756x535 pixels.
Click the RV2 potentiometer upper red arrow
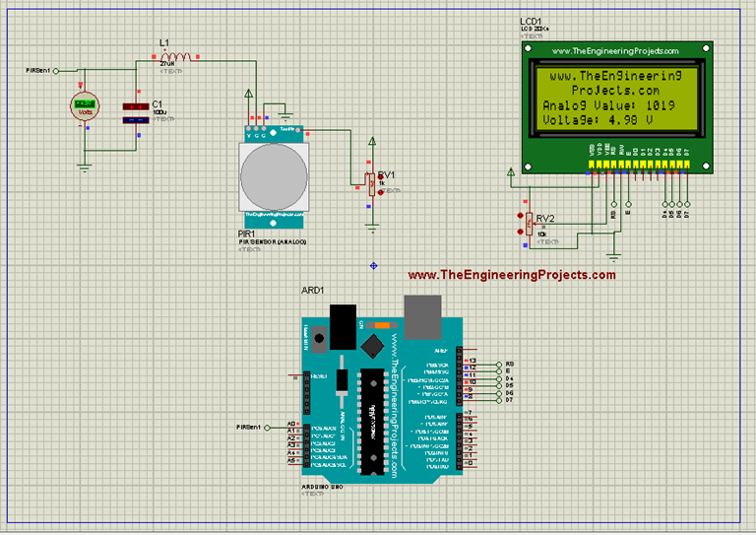tap(520, 214)
